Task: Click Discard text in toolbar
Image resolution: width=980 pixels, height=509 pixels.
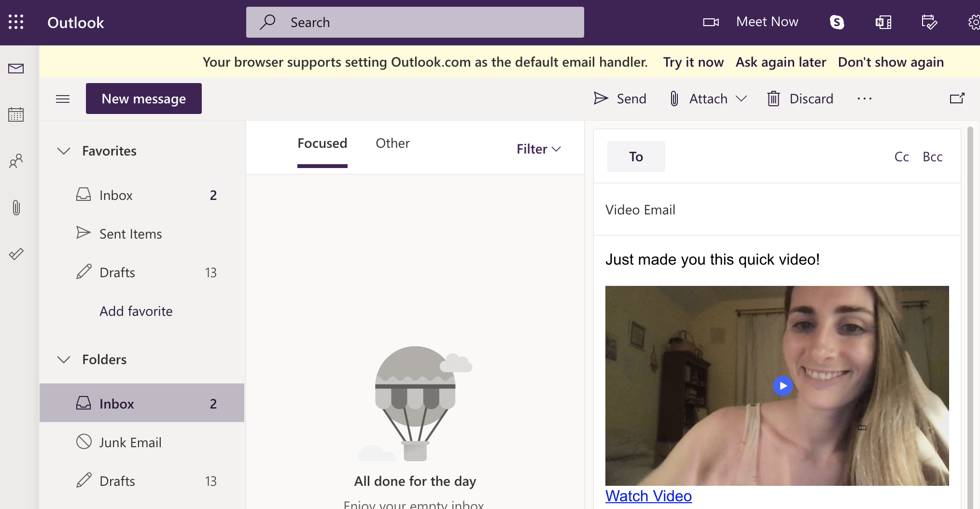Action: 812,99
